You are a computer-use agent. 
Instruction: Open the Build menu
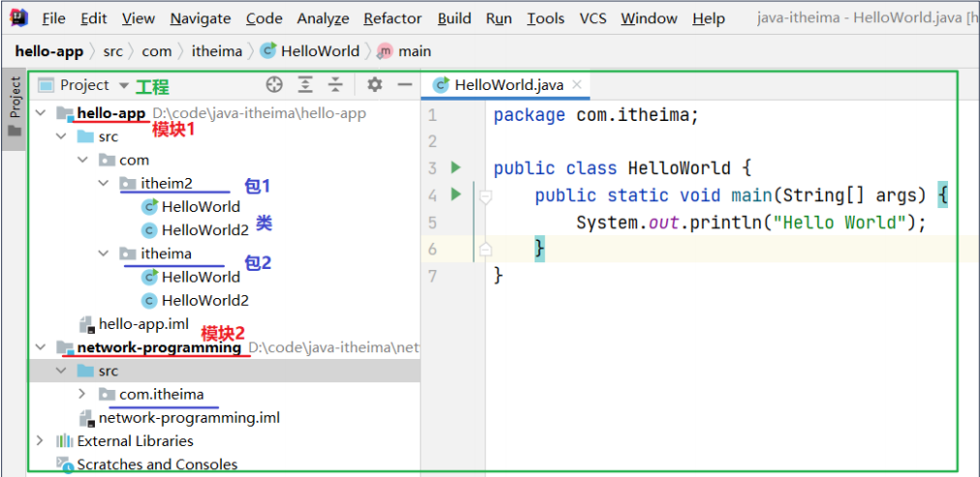(x=454, y=18)
